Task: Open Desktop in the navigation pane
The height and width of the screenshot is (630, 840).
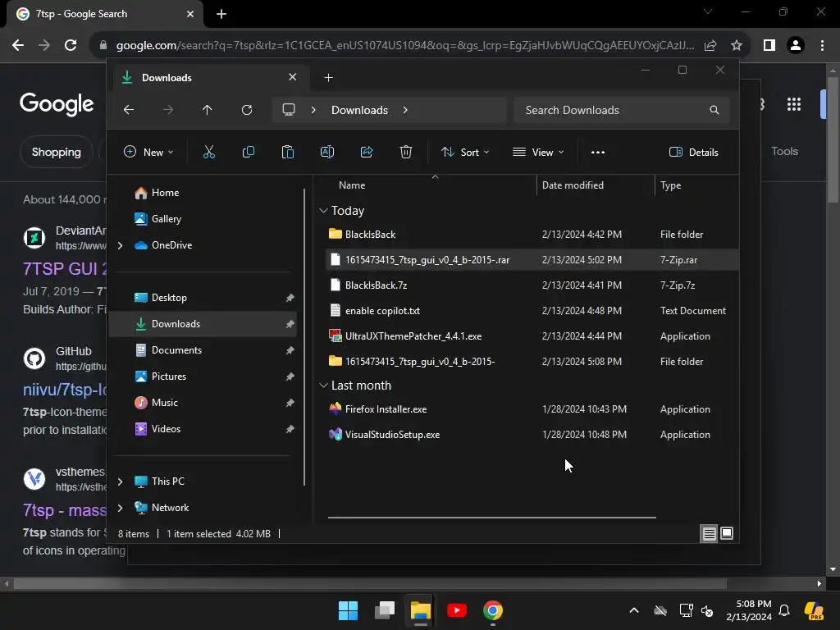Action: (203, 298)
